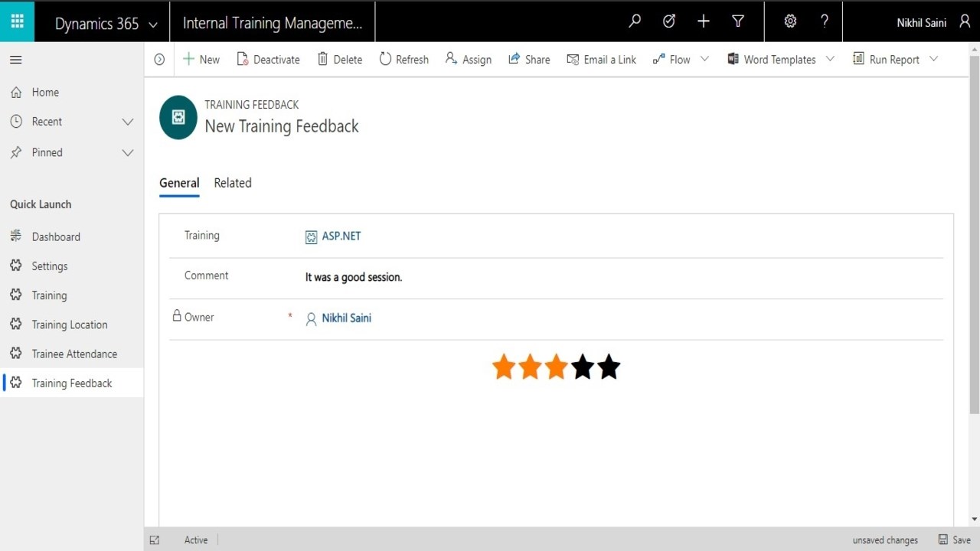Expand the Word Templates chevron
The image size is (980, 551).
coord(830,59)
